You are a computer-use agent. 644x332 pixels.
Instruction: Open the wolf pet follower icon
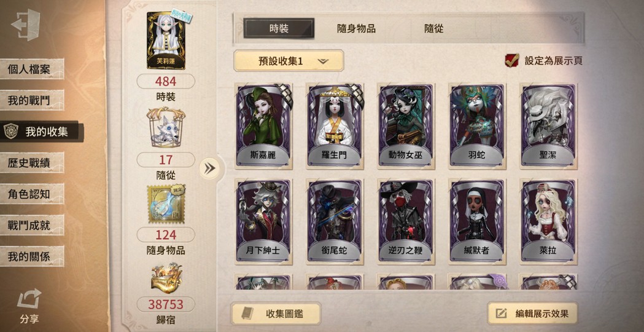coord(166,128)
